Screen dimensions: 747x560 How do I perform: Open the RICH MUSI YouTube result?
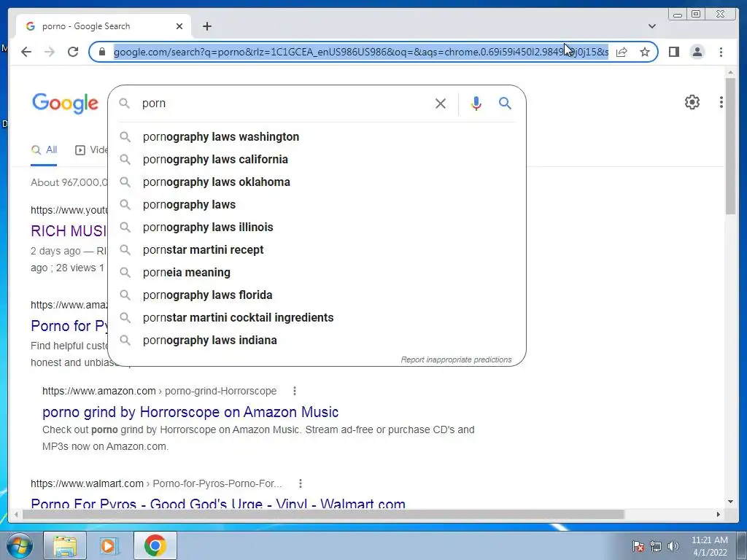click(69, 231)
